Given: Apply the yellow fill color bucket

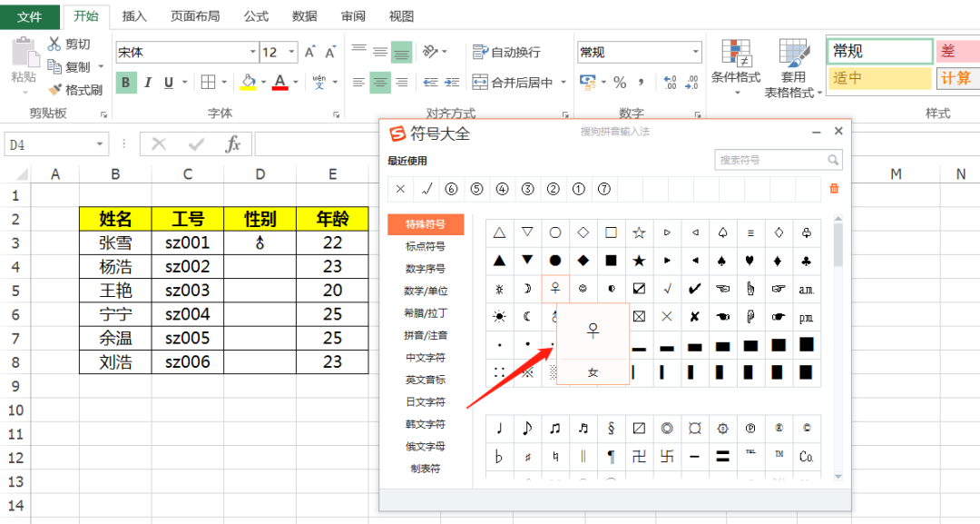Looking at the screenshot, I should tap(248, 82).
